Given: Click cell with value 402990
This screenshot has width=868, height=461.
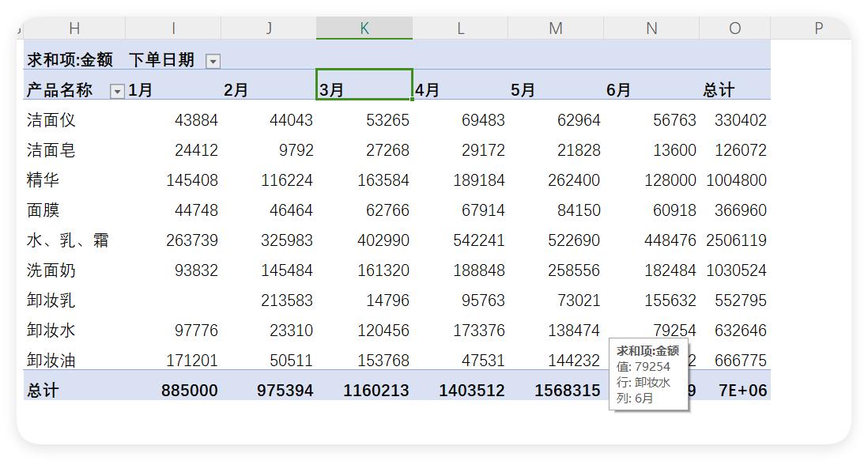Looking at the screenshot, I should pos(383,240).
